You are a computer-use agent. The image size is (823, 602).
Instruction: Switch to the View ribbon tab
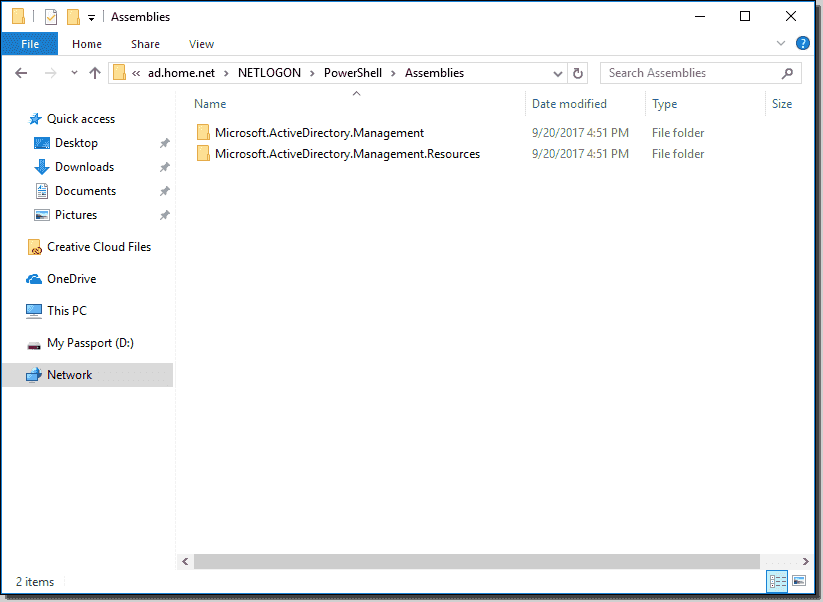coord(202,44)
